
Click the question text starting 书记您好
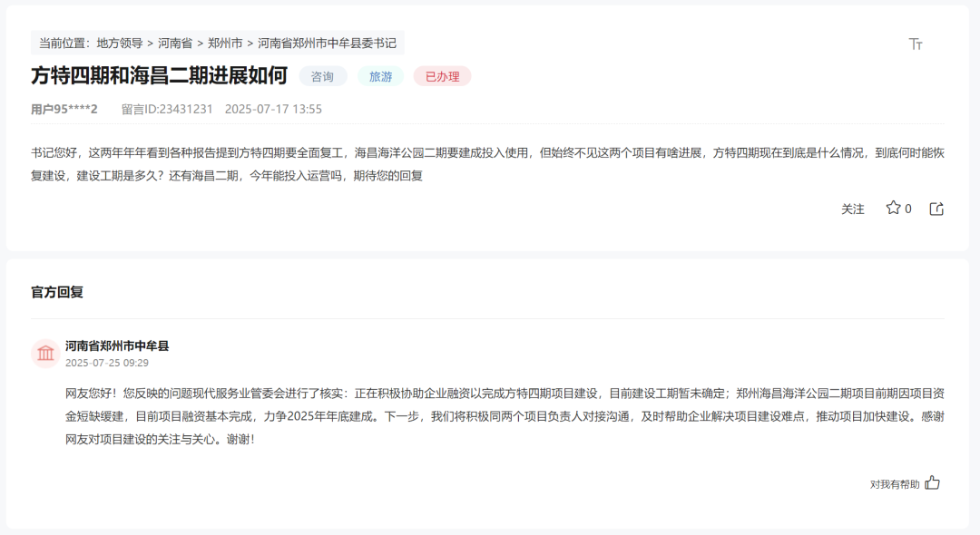pyautogui.click(x=487, y=164)
